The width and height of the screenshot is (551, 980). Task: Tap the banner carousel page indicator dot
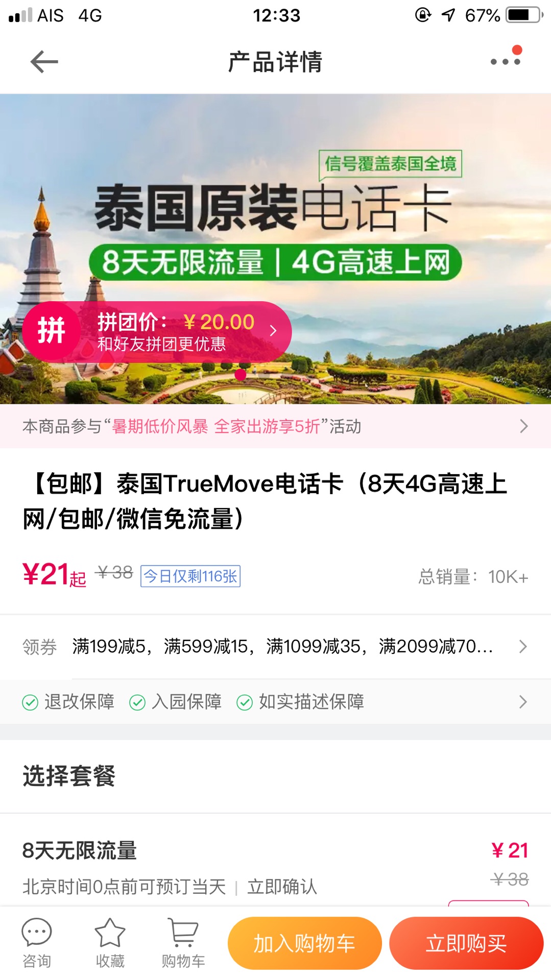pyautogui.click(x=241, y=375)
